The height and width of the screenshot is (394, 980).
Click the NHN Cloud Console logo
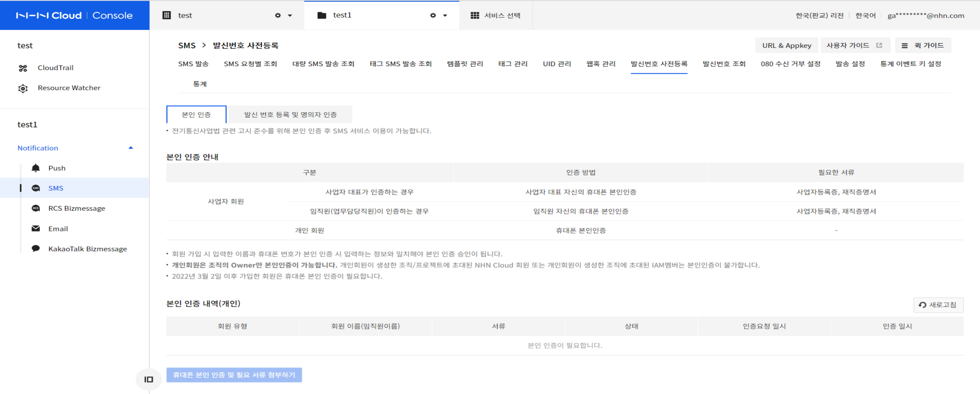pyautogui.click(x=74, y=15)
